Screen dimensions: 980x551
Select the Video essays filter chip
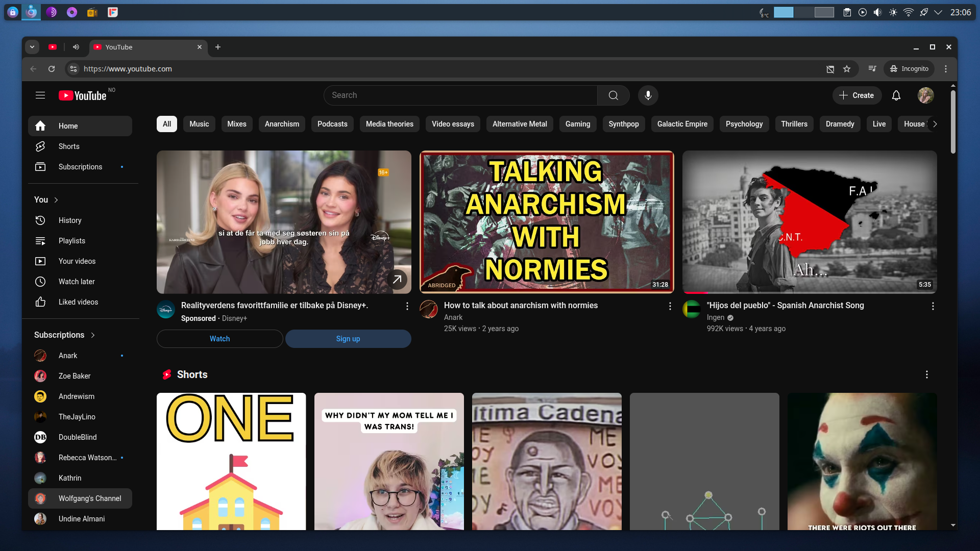coord(453,124)
